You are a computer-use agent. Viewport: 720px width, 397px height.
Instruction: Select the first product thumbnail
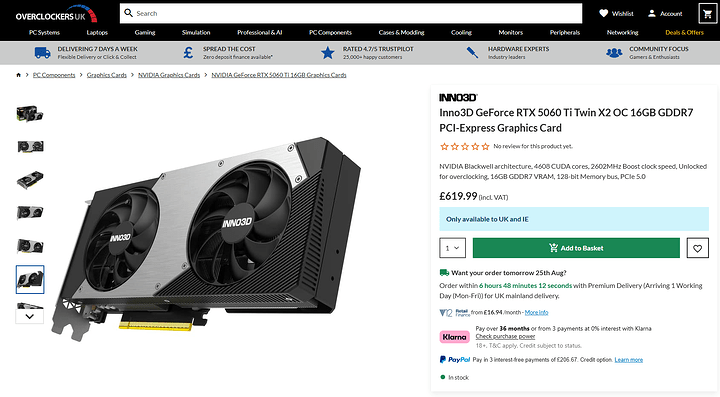30,113
